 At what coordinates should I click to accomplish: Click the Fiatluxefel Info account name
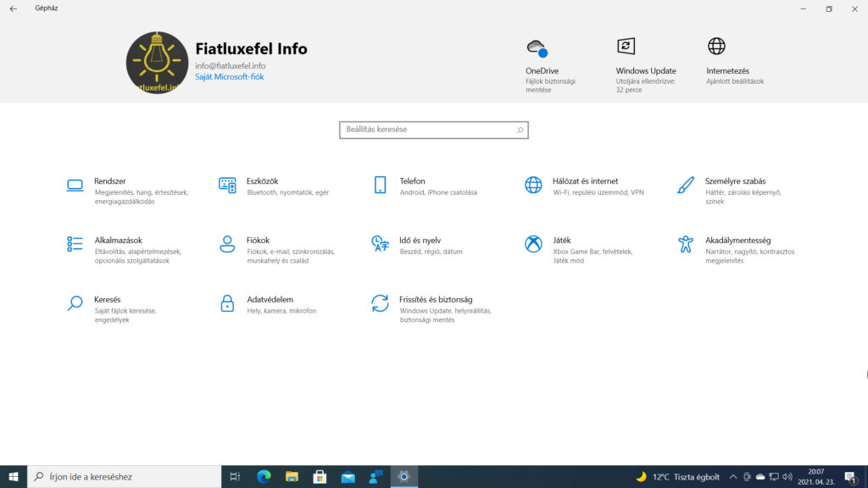point(251,48)
